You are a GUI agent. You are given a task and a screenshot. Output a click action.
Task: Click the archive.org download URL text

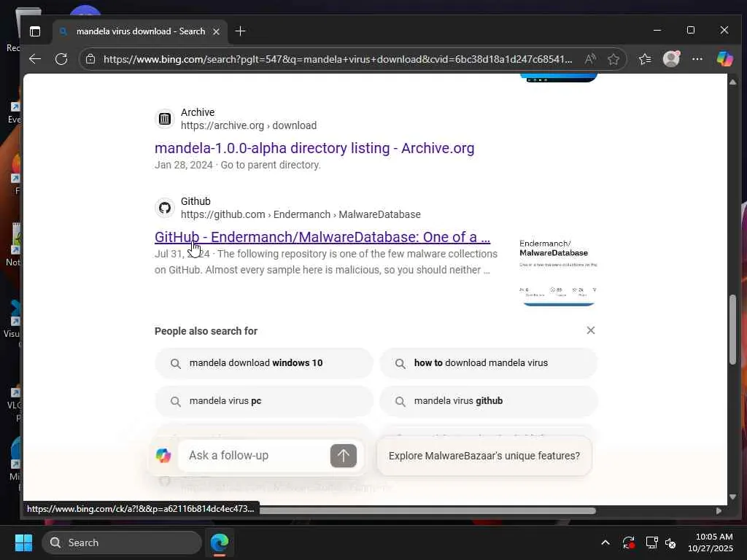coord(249,125)
